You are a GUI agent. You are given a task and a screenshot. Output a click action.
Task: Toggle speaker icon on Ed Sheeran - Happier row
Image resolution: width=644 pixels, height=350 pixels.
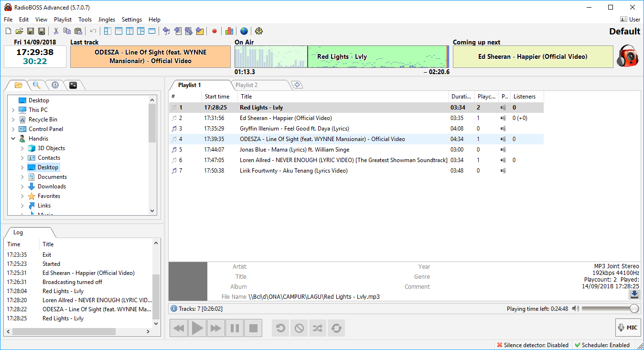(x=504, y=118)
